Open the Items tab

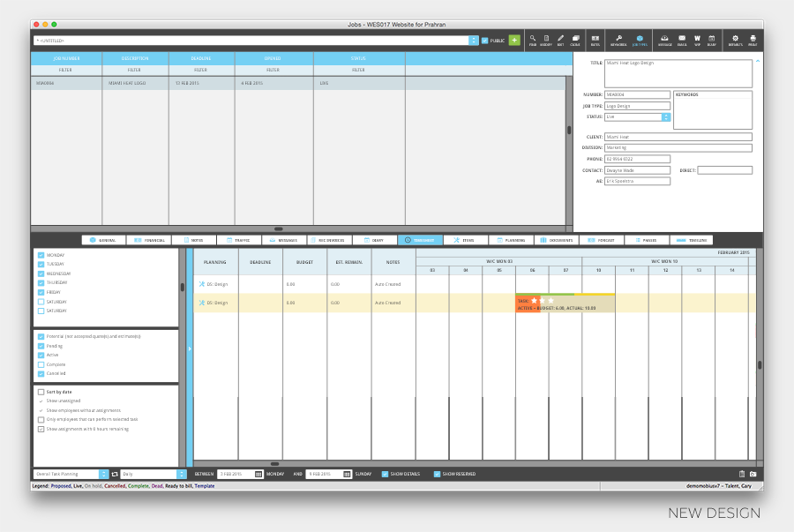pos(465,240)
